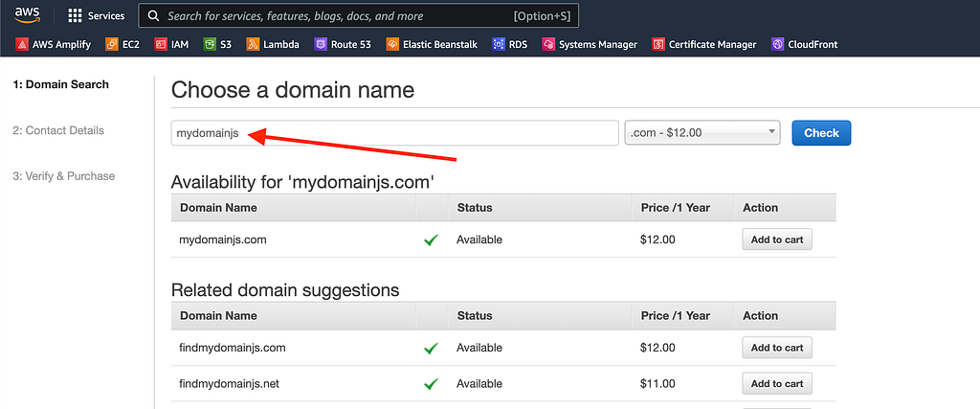Select step 3: Verify & Purchase

point(64,176)
